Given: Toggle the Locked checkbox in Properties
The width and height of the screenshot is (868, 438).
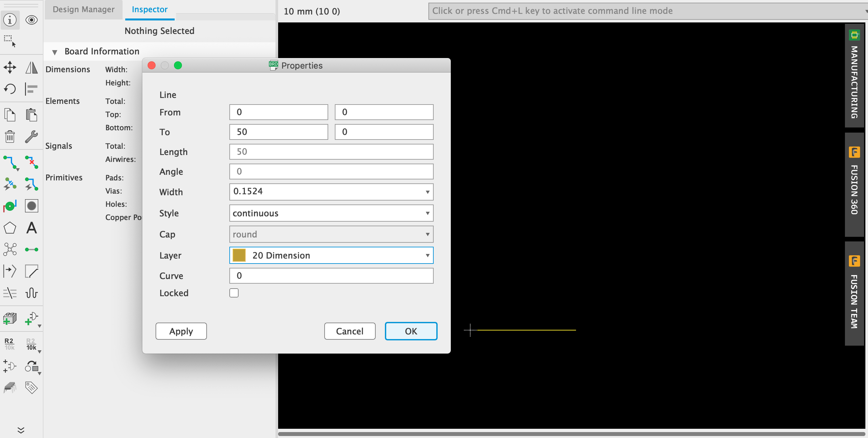Looking at the screenshot, I should [x=234, y=293].
